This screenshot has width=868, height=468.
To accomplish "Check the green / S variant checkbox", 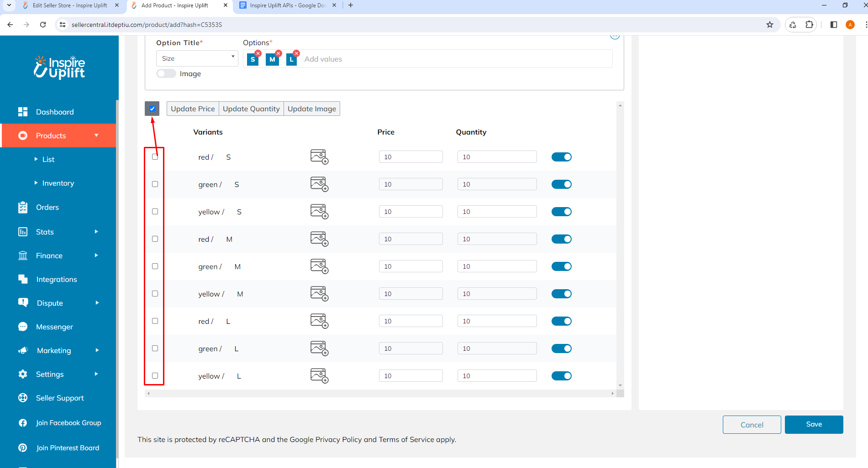I will (x=155, y=184).
